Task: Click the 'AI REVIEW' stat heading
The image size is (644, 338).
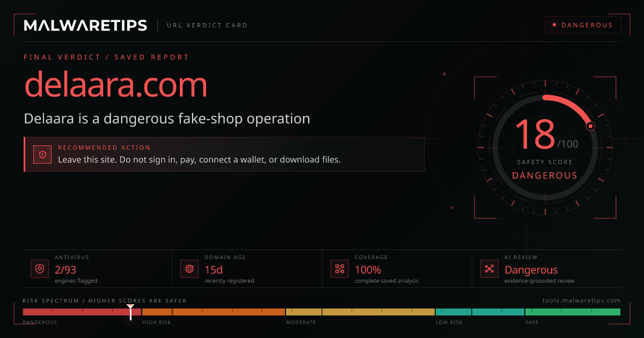Action: click(x=521, y=258)
